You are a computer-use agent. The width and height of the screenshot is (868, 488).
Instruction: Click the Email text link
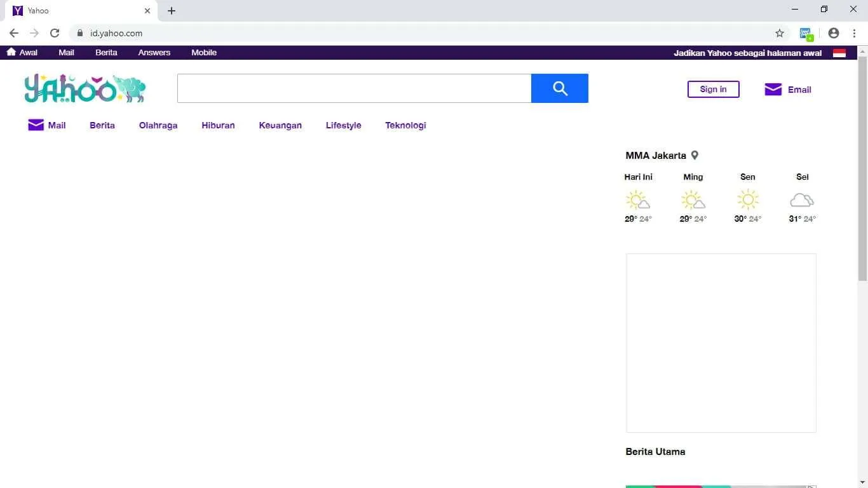[x=799, y=90]
